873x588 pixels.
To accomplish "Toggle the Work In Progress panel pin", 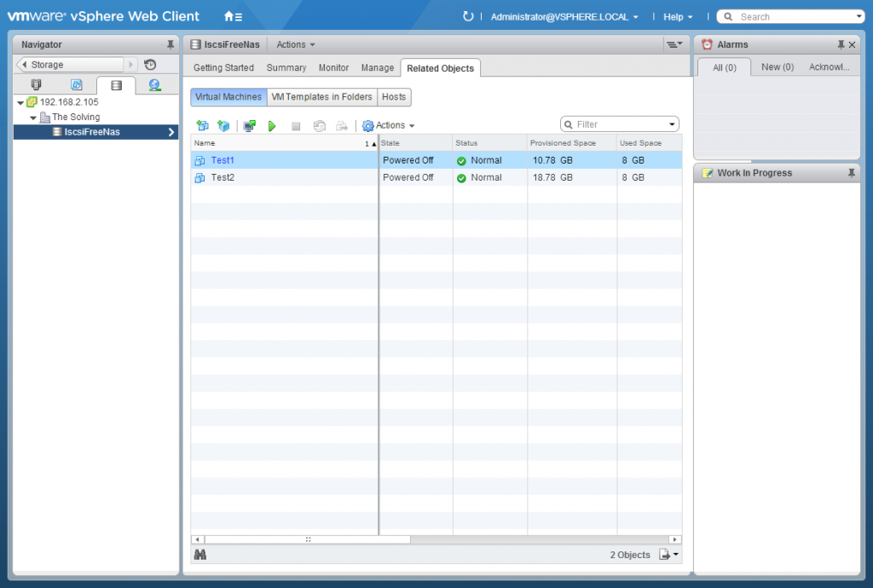I will pos(850,173).
